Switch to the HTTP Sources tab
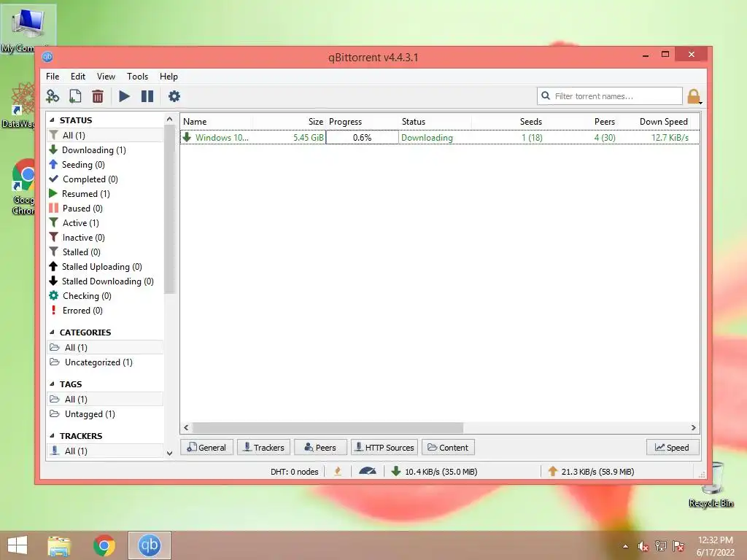Image resolution: width=747 pixels, height=560 pixels. (385, 448)
